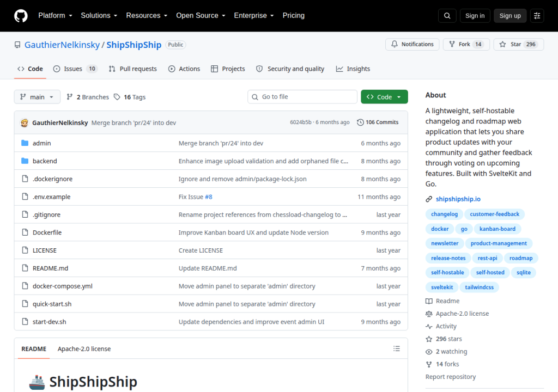Open the .env.example file
558x392 pixels.
[x=52, y=197]
